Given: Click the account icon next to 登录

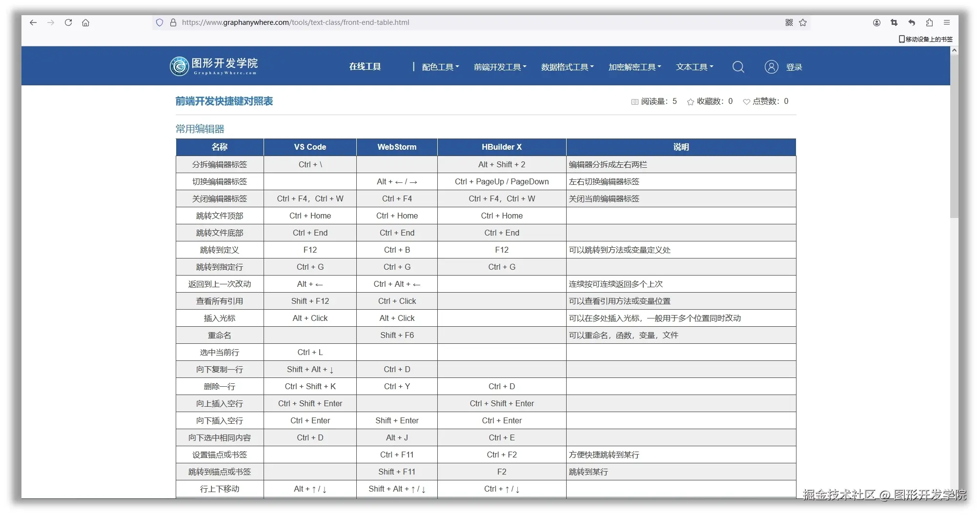Looking at the screenshot, I should point(771,67).
